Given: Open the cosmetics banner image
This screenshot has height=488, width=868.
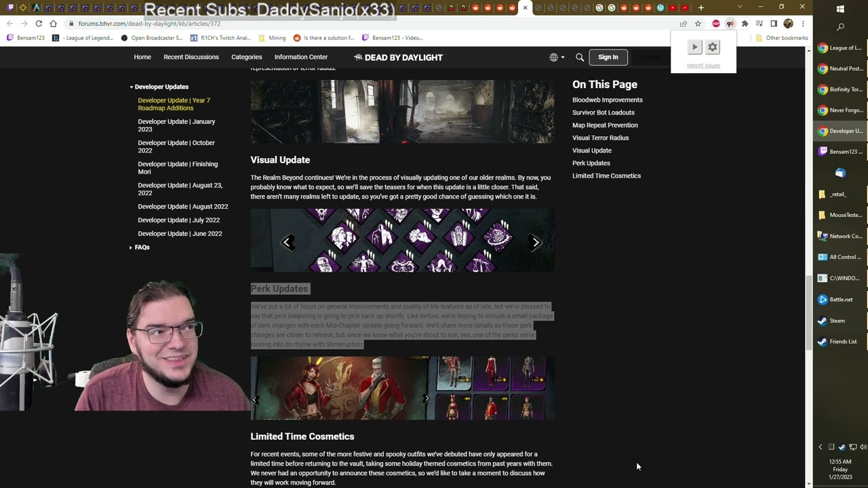Looking at the screenshot, I should click(x=403, y=388).
